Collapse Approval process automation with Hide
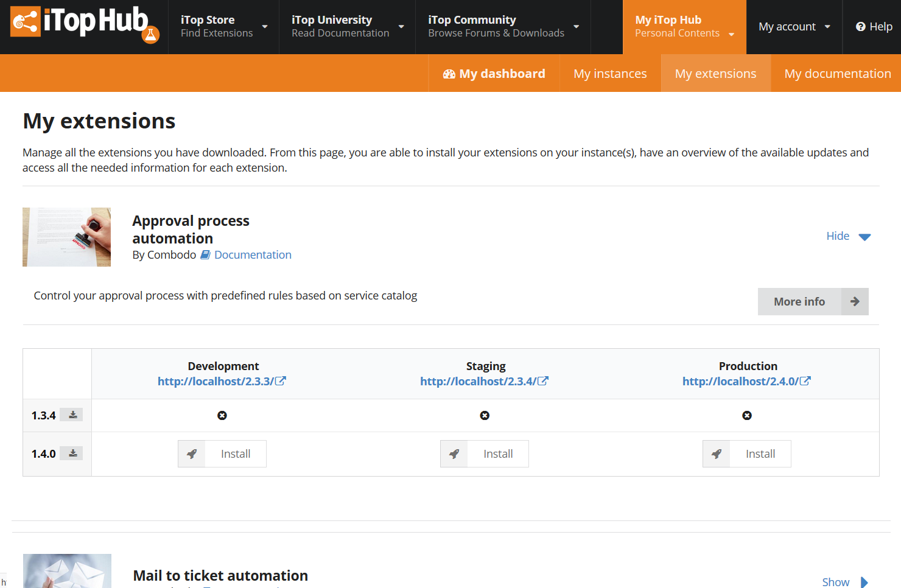The image size is (901, 588). [848, 236]
